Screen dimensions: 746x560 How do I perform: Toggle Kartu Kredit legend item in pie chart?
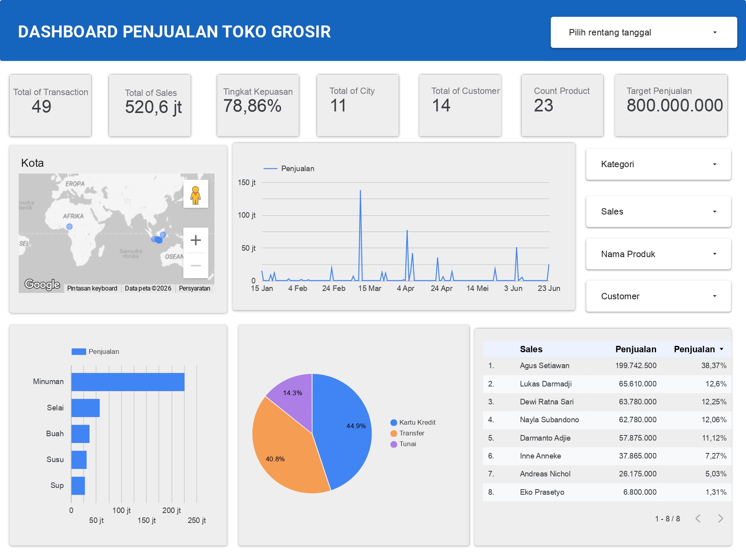[417, 422]
